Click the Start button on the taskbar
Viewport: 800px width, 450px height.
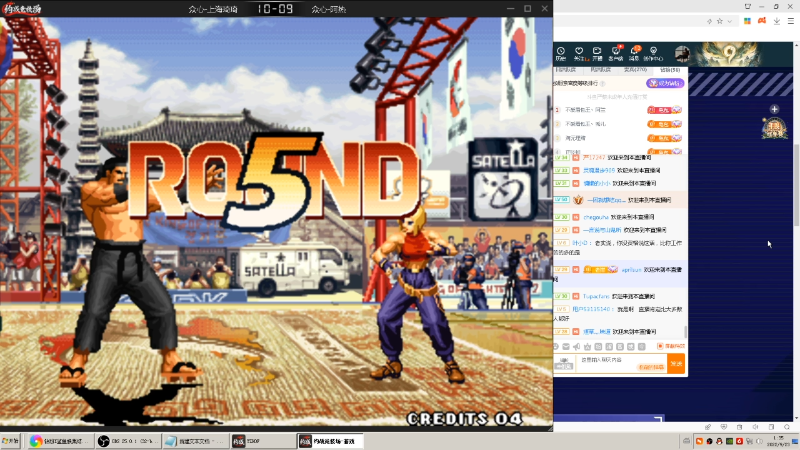click(x=10, y=441)
